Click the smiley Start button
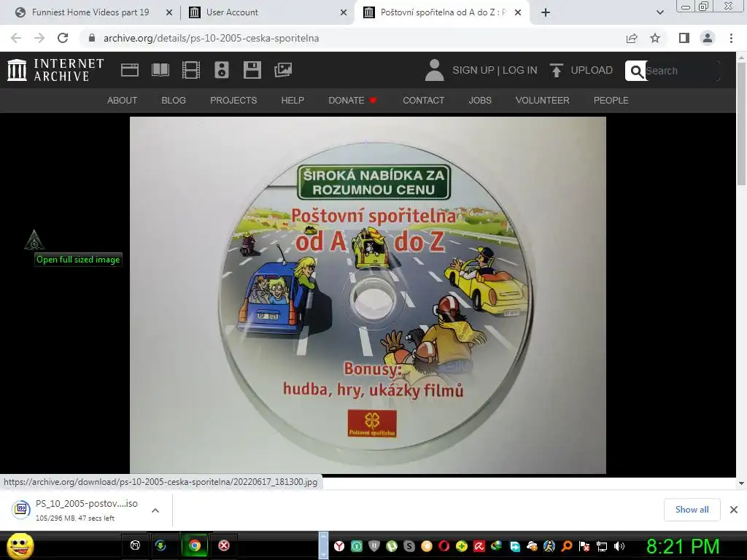The image size is (747, 560). coord(20,545)
